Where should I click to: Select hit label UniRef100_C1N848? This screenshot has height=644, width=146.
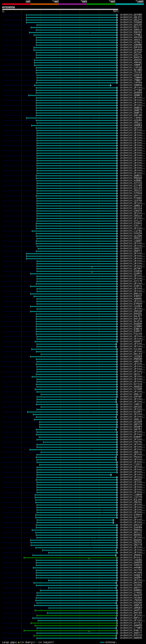pos(131,495)
